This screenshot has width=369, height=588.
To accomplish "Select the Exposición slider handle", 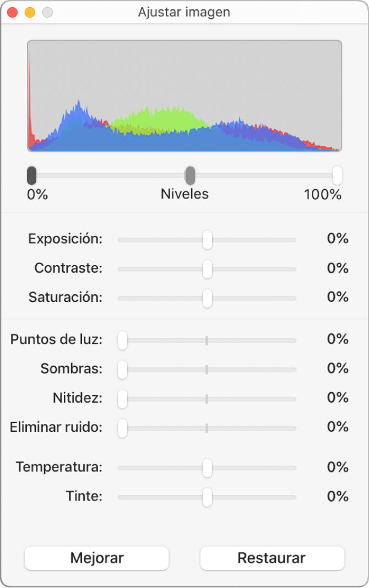I will coord(207,239).
